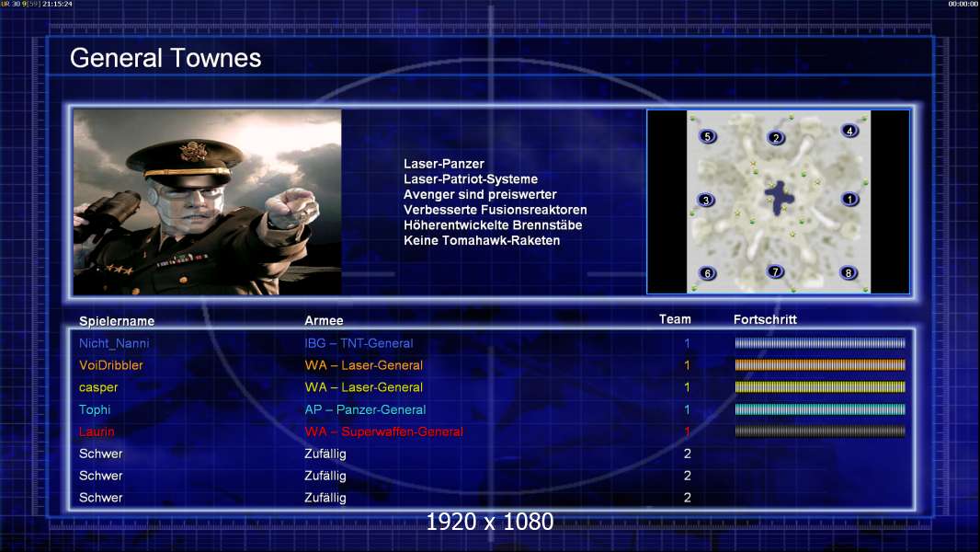Click VoiDribbler's WA – Laser-General army
The image size is (980, 552).
364,365
